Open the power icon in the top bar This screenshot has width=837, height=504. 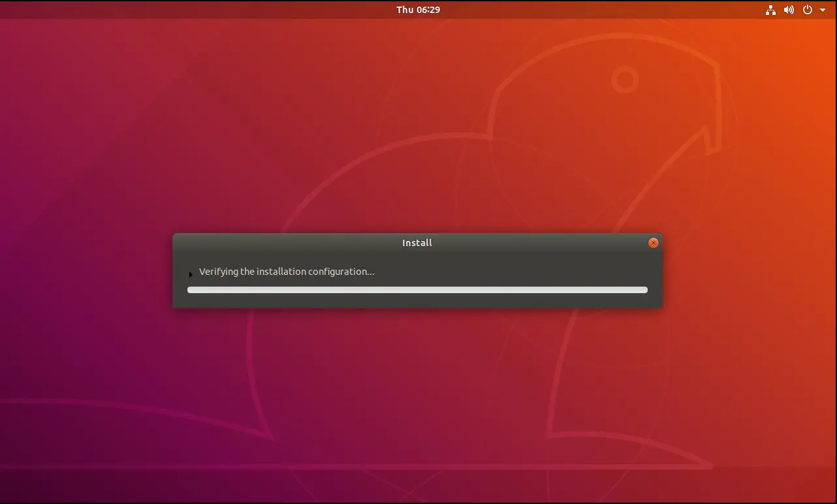808,10
